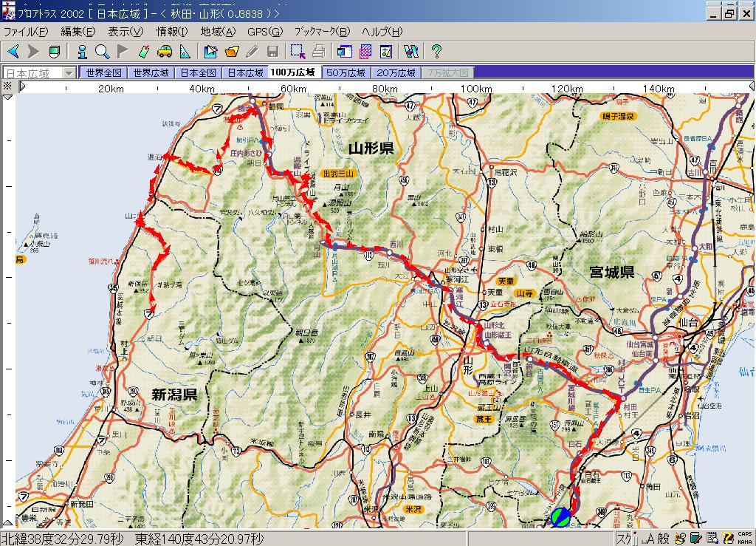The height and width of the screenshot is (546, 756).
Task: Click the blue information icon
Action: (82, 51)
